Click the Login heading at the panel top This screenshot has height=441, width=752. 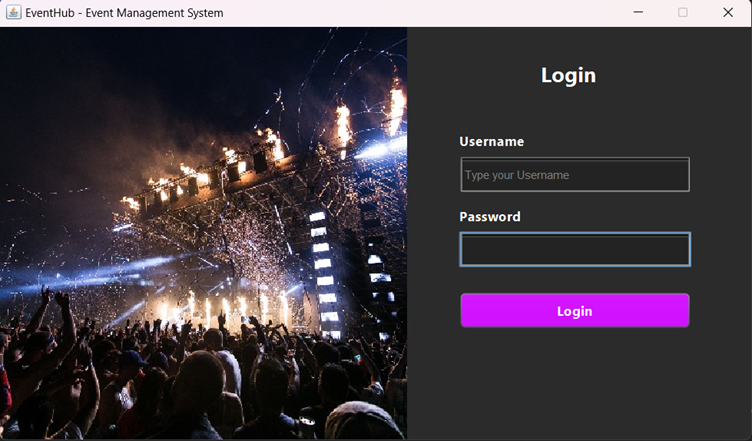point(568,75)
